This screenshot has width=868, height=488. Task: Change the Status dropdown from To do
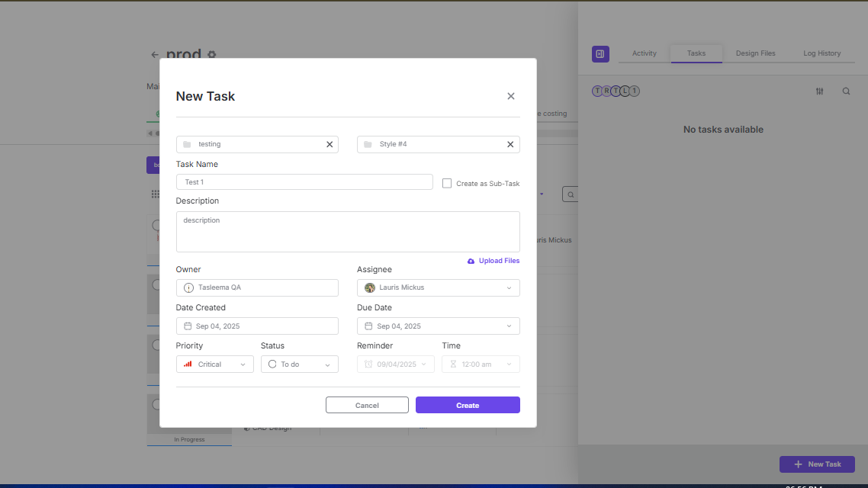coord(299,364)
